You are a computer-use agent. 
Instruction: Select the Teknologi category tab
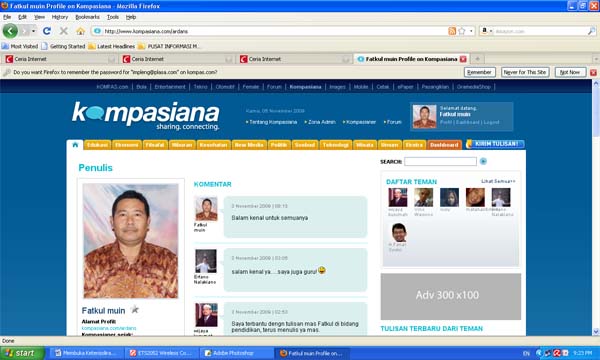tap(335, 145)
